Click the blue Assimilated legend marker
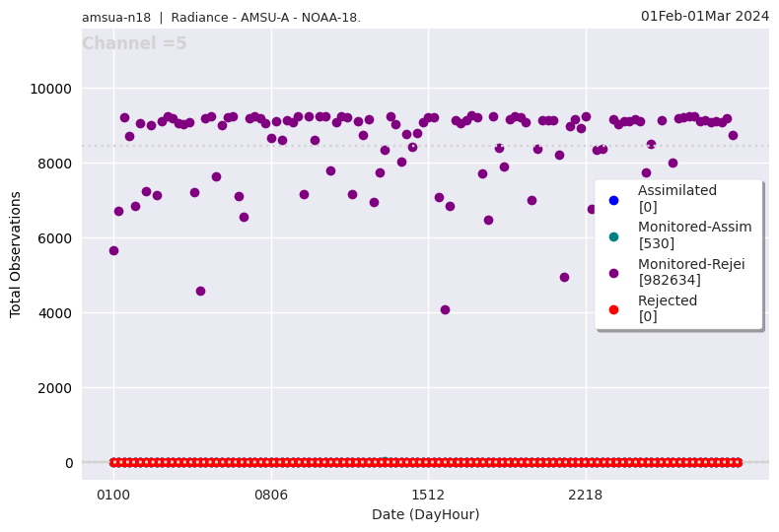Screen dimensions: 779x532 coord(613,200)
